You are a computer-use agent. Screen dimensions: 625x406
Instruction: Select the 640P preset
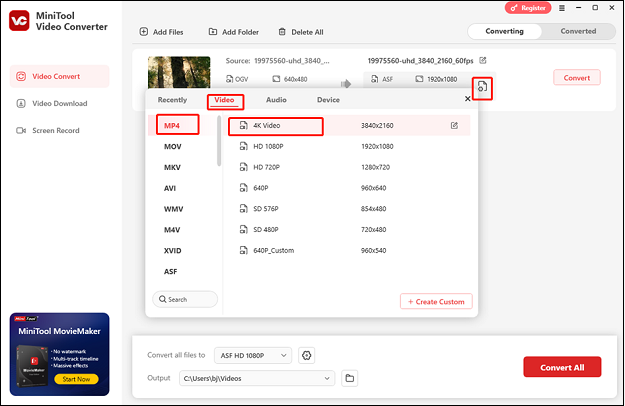click(349, 188)
